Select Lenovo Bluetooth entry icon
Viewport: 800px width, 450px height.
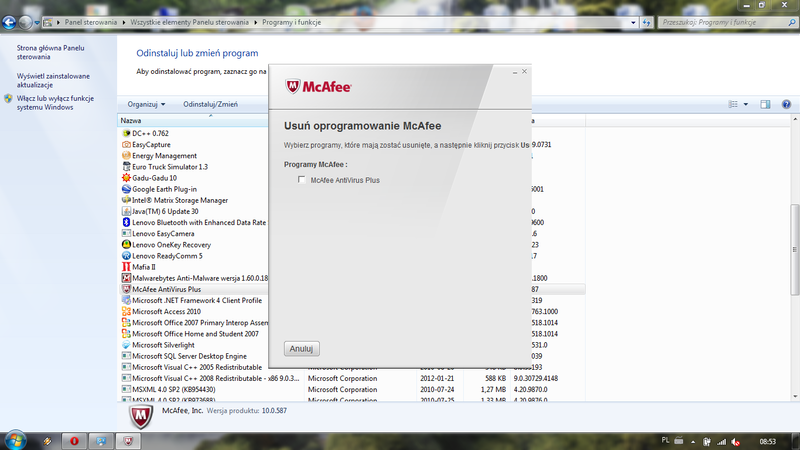coord(126,222)
